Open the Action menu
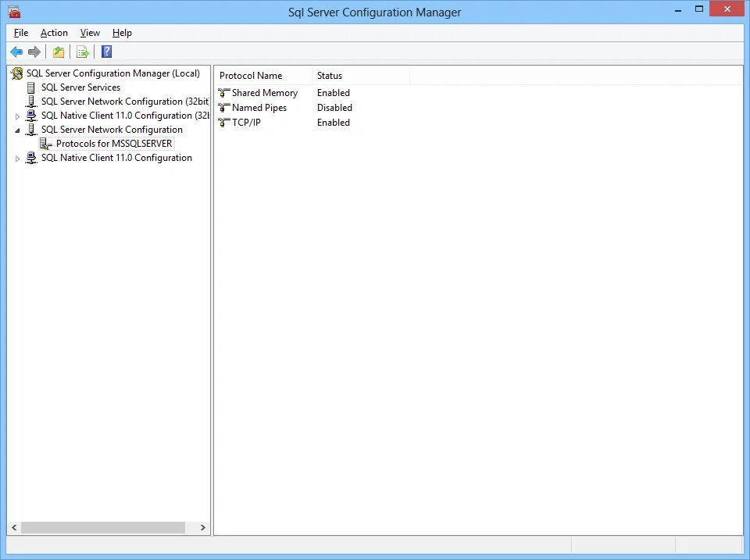Screen dimensions: 750x560 click(54, 33)
